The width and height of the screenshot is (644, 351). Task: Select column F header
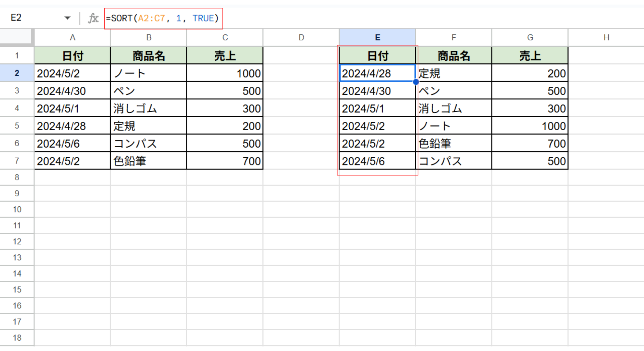(454, 37)
